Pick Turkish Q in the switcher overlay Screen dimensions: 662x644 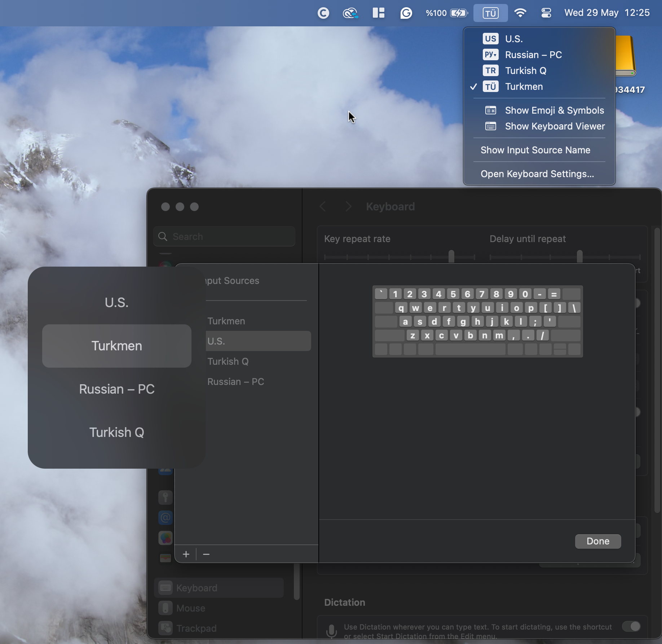pyautogui.click(x=117, y=433)
